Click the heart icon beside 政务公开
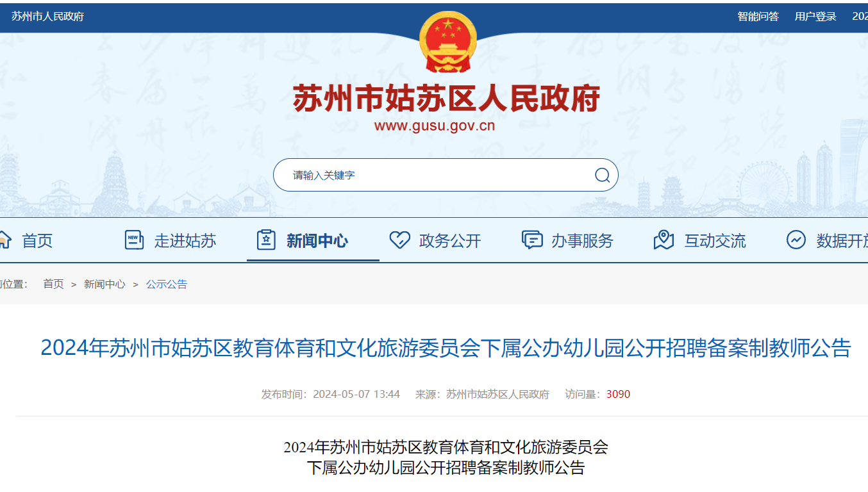 coord(399,240)
